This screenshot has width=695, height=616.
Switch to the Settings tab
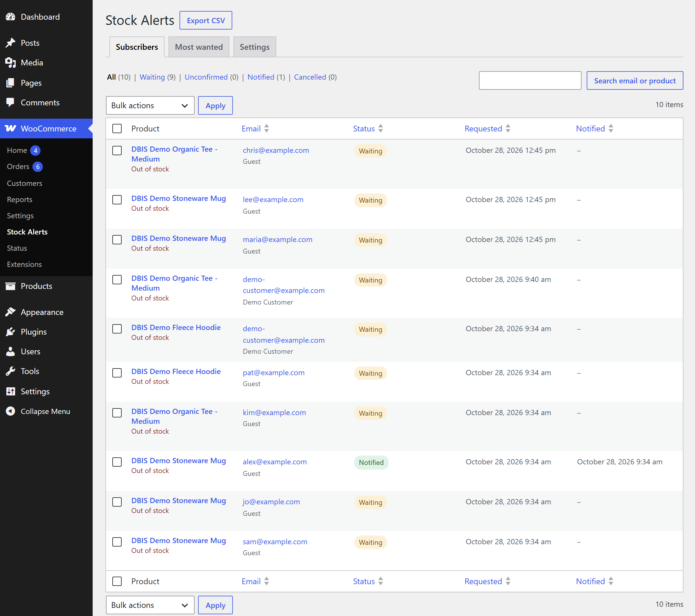pos(255,47)
